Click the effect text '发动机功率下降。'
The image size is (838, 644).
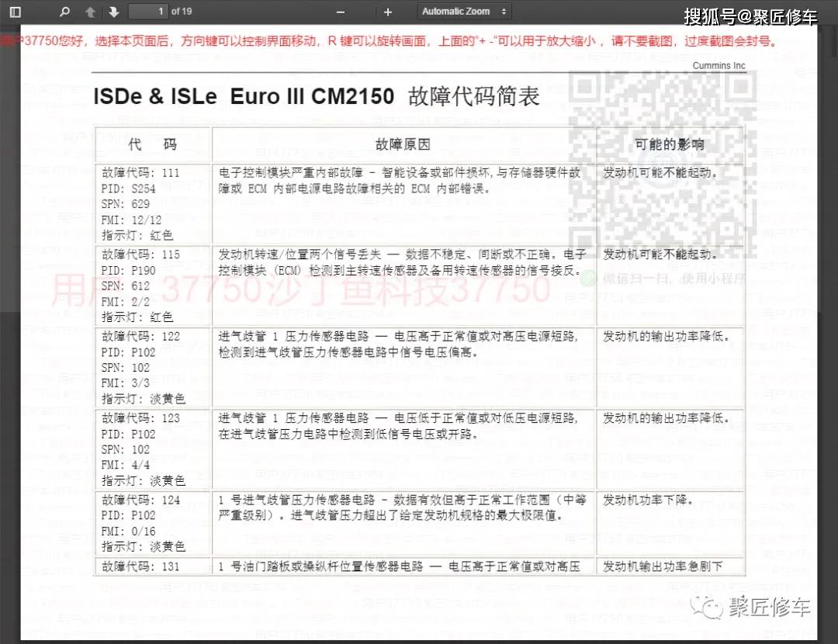[x=648, y=500]
